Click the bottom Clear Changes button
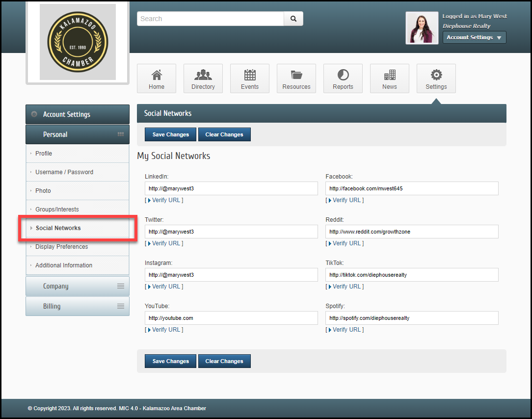This screenshot has width=532, height=419. [x=224, y=361]
